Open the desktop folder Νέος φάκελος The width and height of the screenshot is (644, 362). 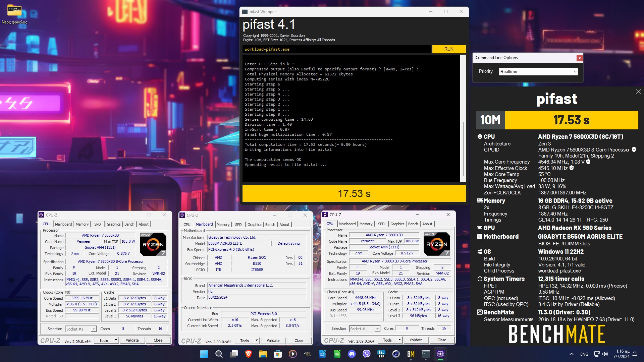point(14,14)
